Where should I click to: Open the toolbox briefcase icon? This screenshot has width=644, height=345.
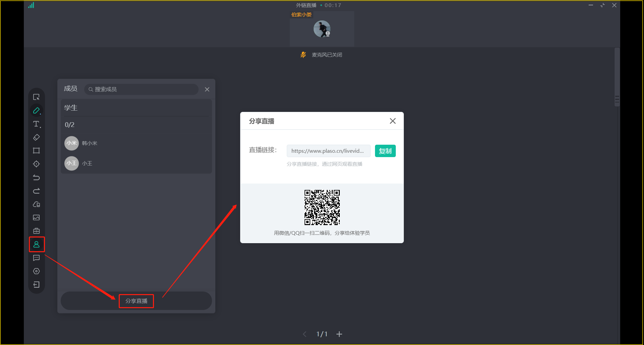click(36, 231)
